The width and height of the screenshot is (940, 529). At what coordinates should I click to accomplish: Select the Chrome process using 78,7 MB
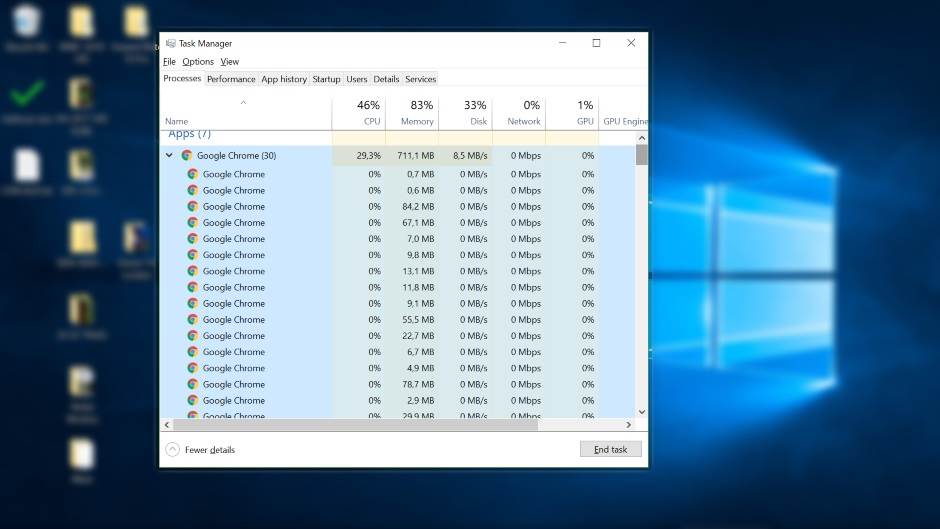click(x=234, y=384)
